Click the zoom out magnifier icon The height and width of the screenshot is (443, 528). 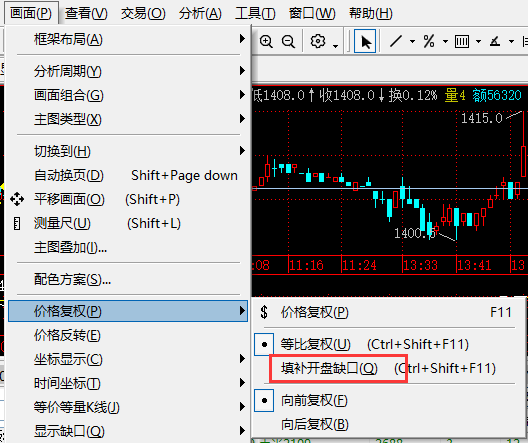pyautogui.click(x=288, y=42)
